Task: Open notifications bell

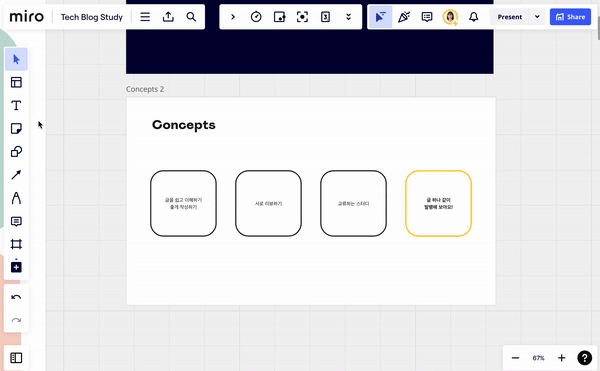Action: (474, 17)
